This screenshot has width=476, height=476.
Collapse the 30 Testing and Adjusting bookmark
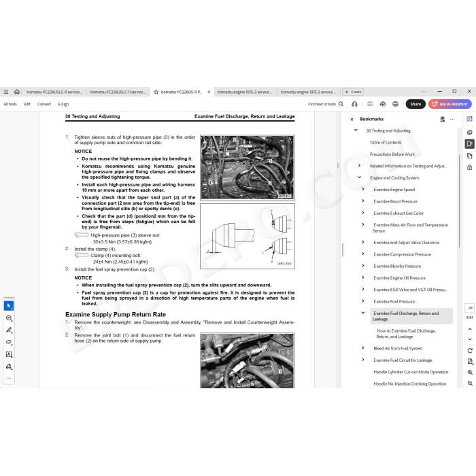[x=356, y=131]
